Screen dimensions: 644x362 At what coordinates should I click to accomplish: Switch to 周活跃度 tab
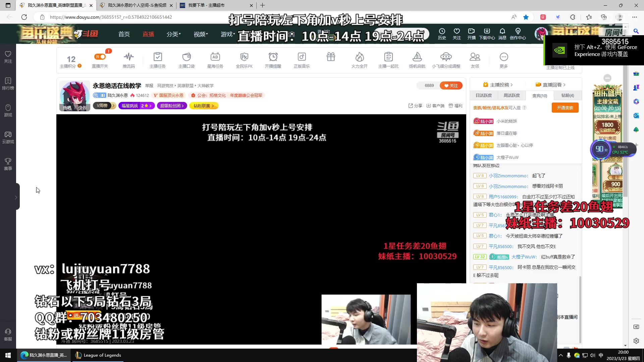(512, 96)
